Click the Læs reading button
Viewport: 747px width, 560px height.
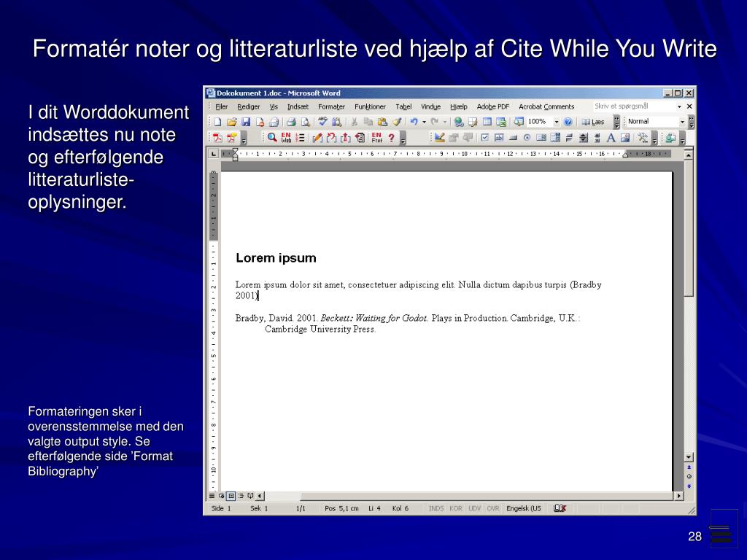(x=593, y=122)
